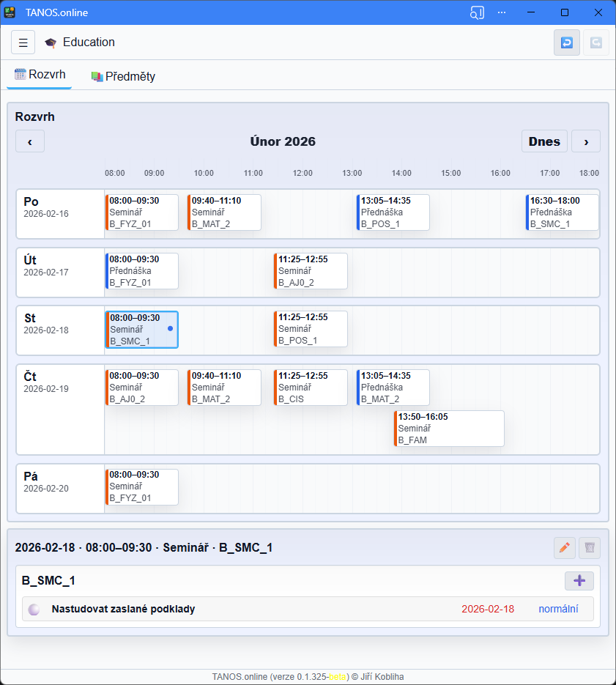The image size is (616, 685).
Task: Toggle the task completion circle for Nastudovat
Action: [x=34, y=610]
